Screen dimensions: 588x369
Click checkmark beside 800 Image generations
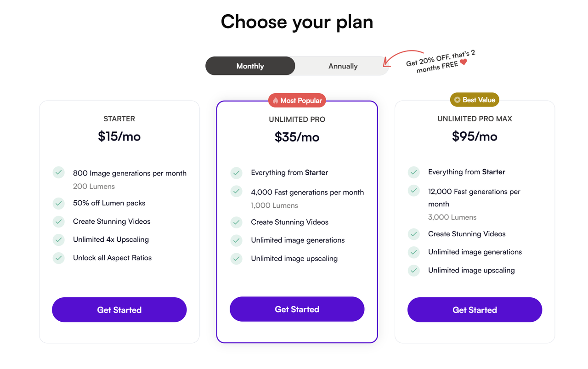click(59, 173)
